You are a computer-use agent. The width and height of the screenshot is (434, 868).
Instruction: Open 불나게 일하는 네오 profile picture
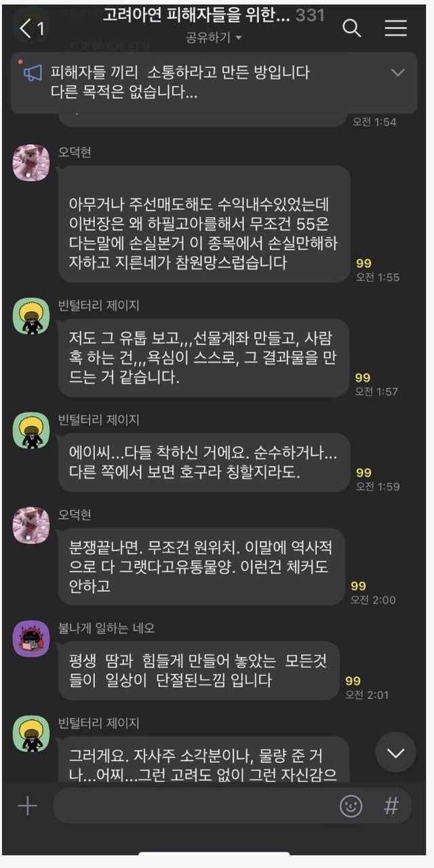click(x=31, y=639)
